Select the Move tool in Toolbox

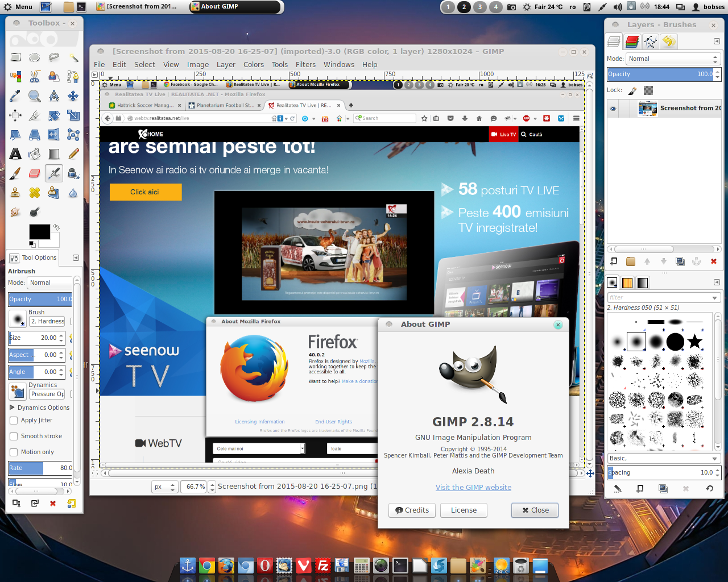73,96
